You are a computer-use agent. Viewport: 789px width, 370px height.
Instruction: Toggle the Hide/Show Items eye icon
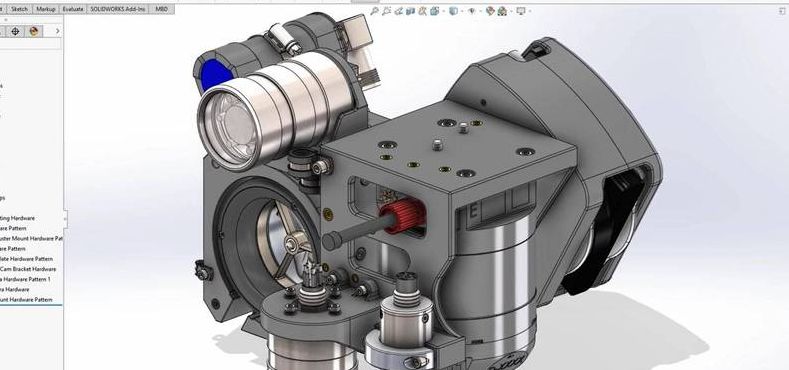click(472, 11)
